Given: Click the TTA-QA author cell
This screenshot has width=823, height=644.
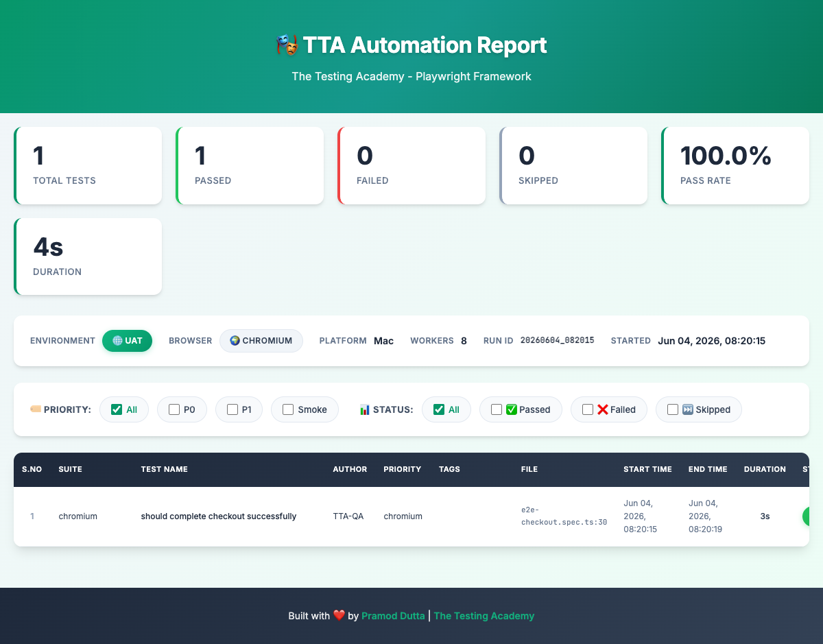Looking at the screenshot, I should pyautogui.click(x=348, y=516).
